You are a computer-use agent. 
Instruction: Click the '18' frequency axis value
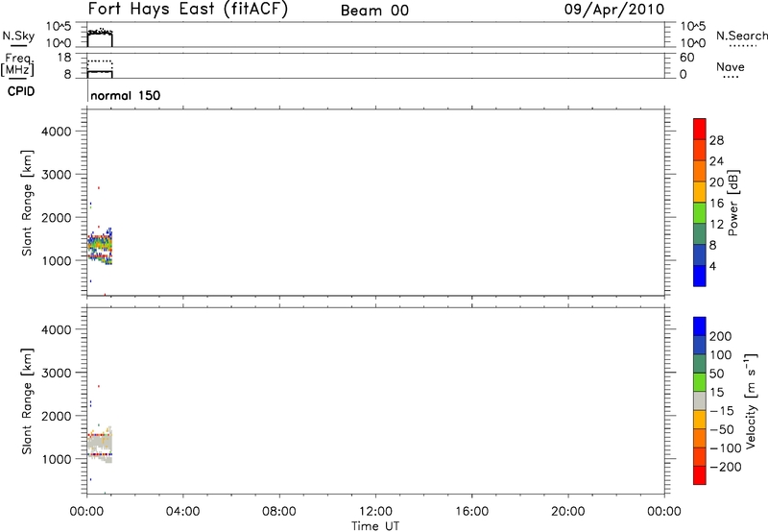click(x=64, y=58)
